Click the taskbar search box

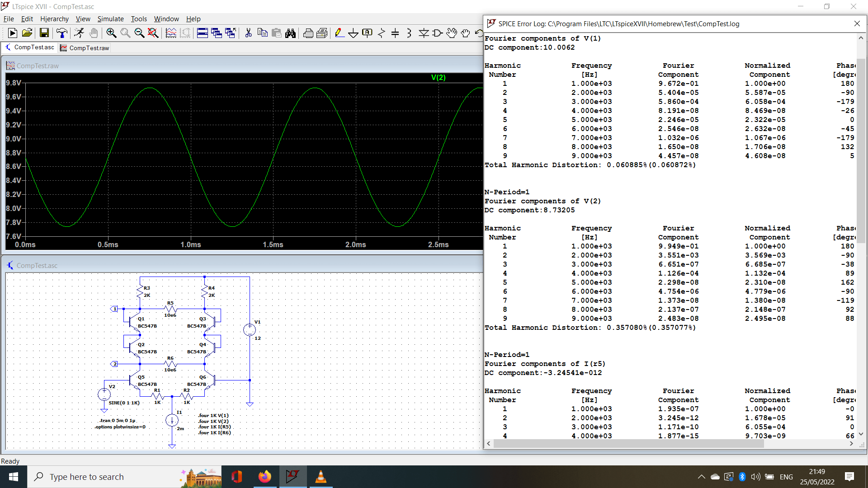click(124, 477)
